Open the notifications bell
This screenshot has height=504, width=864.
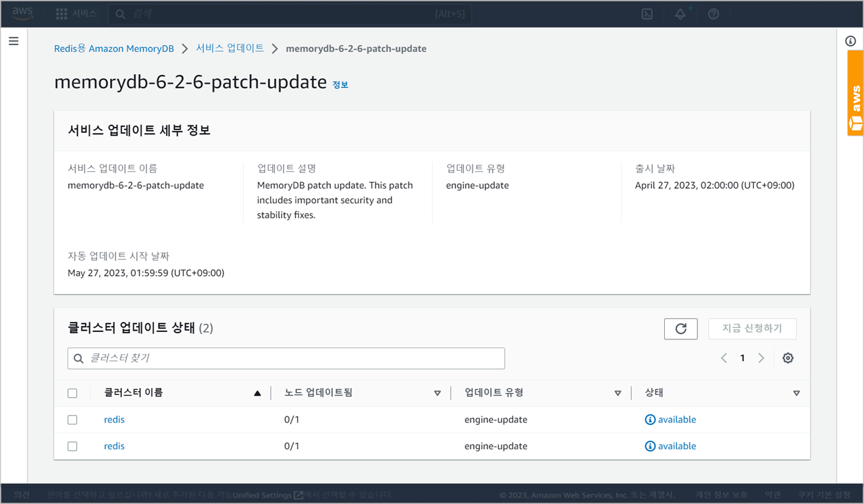[680, 13]
